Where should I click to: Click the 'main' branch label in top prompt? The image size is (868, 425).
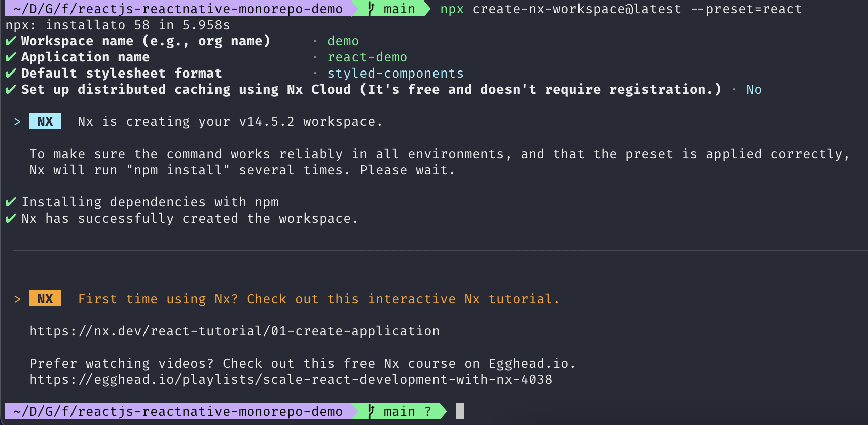pyautogui.click(x=400, y=9)
